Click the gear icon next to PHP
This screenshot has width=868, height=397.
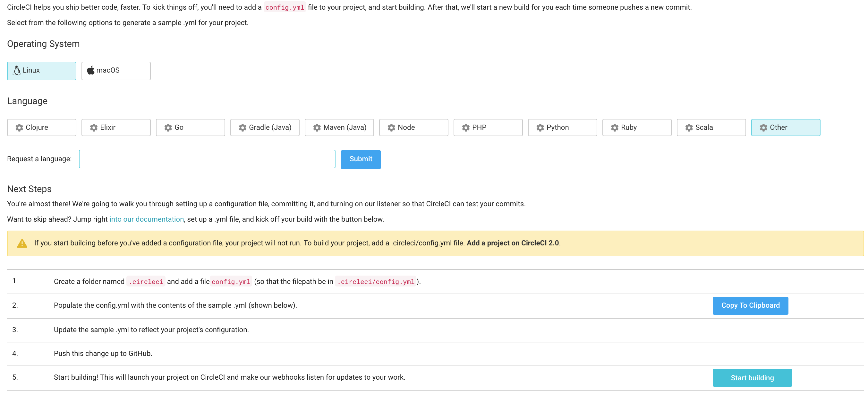(x=466, y=128)
